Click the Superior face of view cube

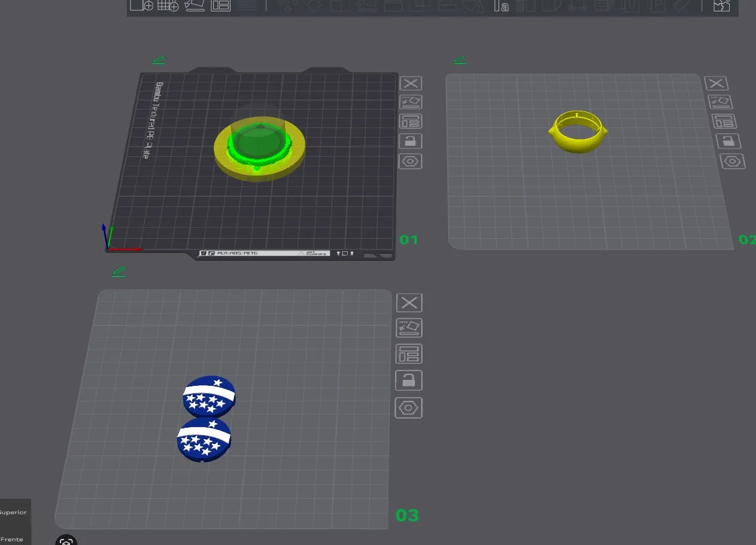pyautogui.click(x=13, y=512)
